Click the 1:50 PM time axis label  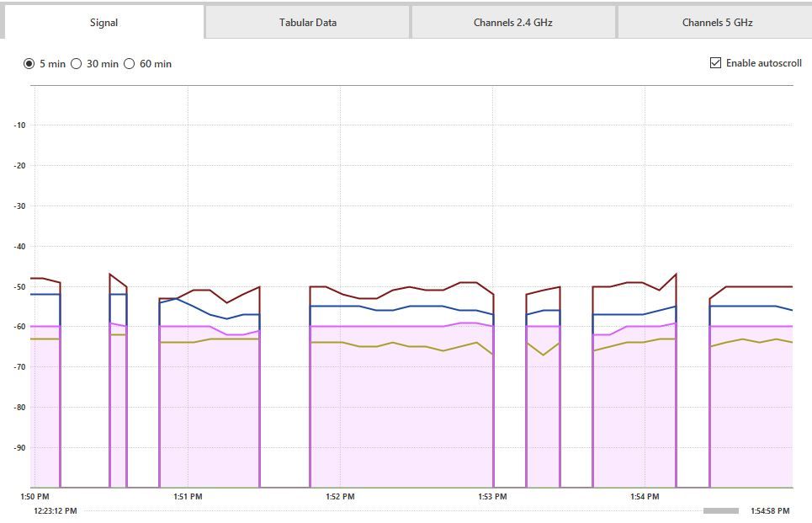tap(34, 497)
